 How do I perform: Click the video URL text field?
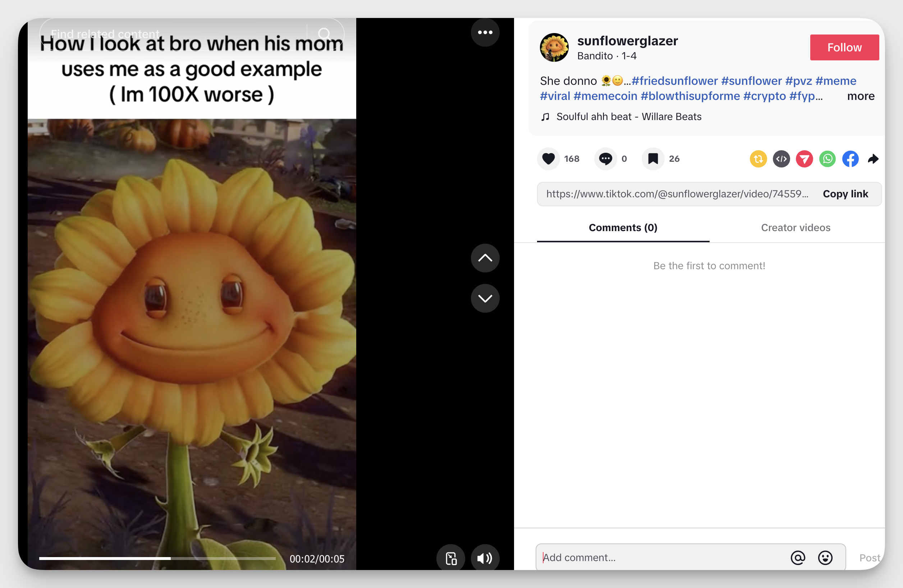coord(677,194)
